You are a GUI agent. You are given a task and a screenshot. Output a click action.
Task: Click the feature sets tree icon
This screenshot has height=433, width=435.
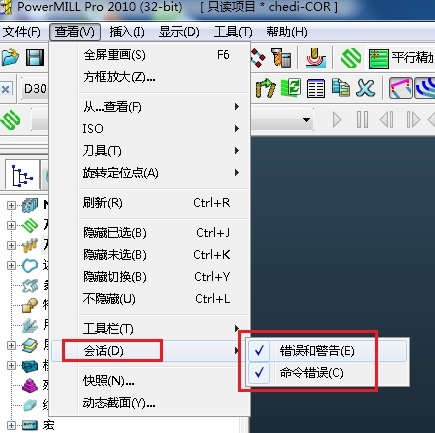[30, 305]
